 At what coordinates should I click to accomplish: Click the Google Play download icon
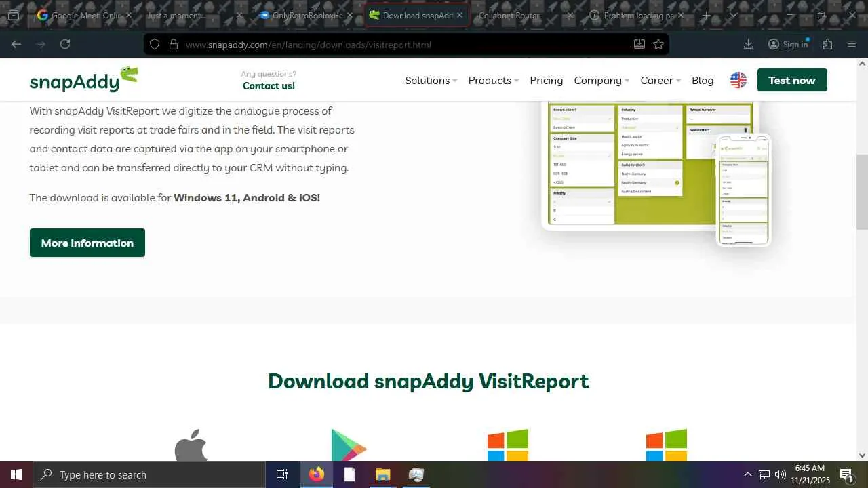(x=349, y=445)
